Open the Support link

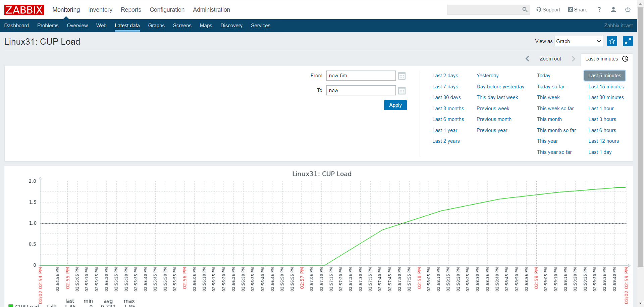coord(548,10)
